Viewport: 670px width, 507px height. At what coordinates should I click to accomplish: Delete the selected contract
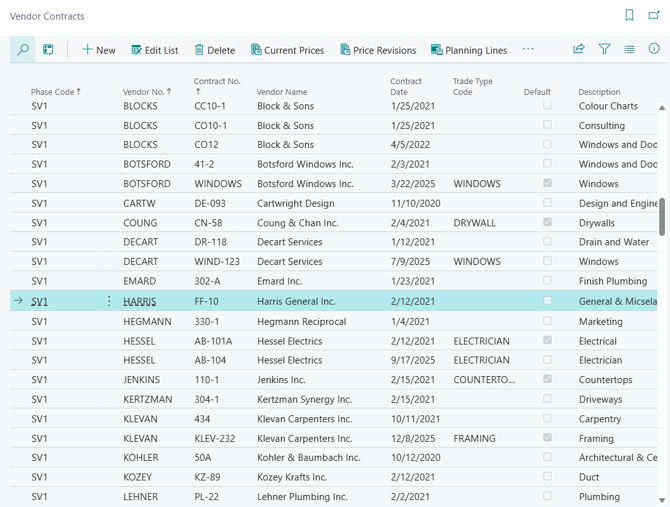click(215, 50)
